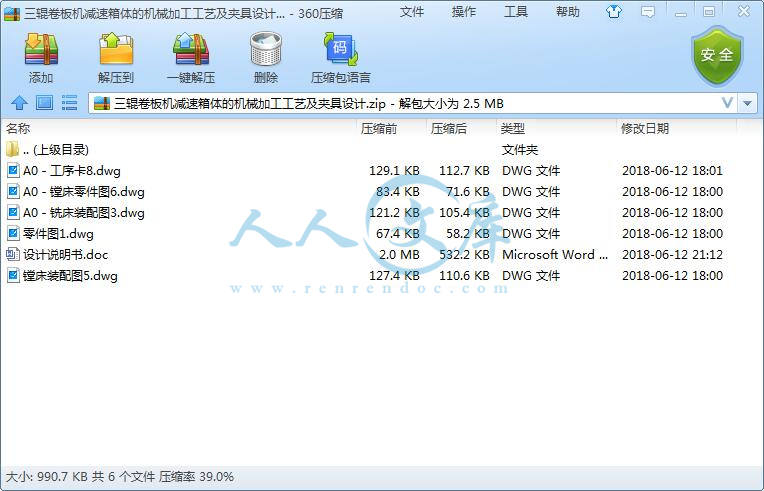Sort by the 压缩后 column header
The image size is (764, 491).
point(461,129)
